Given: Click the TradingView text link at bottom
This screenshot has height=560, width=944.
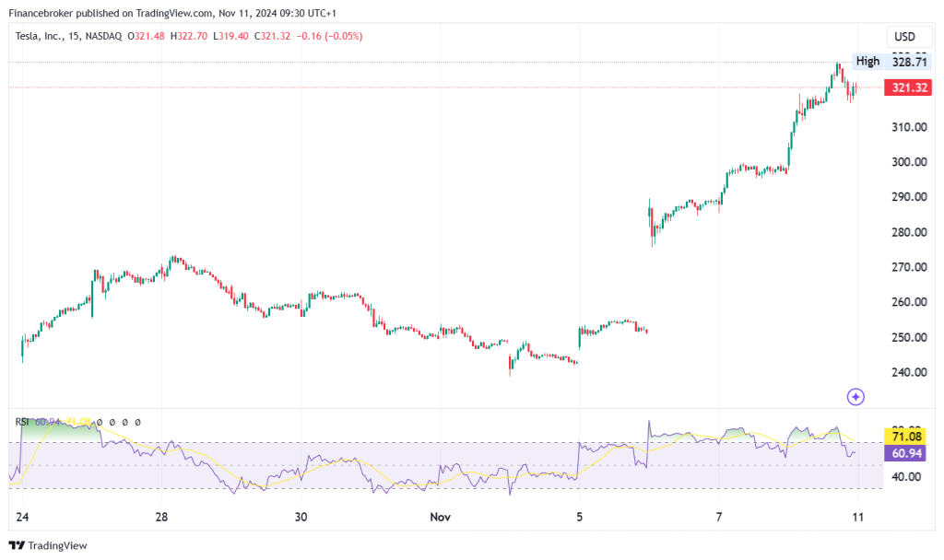Looking at the screenshot, I should click(x=57, y=545).
